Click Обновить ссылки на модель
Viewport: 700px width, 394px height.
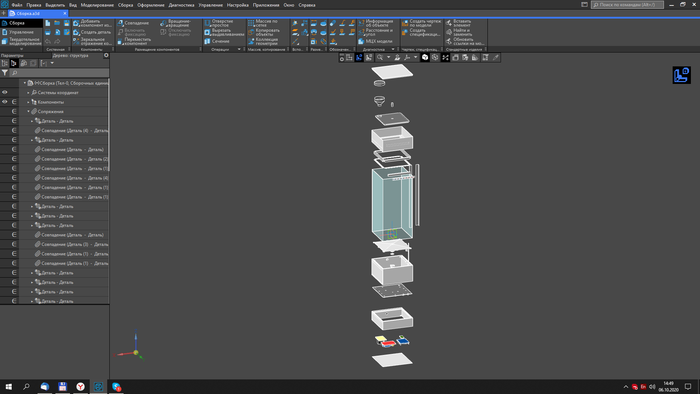[x=464, y=41]
